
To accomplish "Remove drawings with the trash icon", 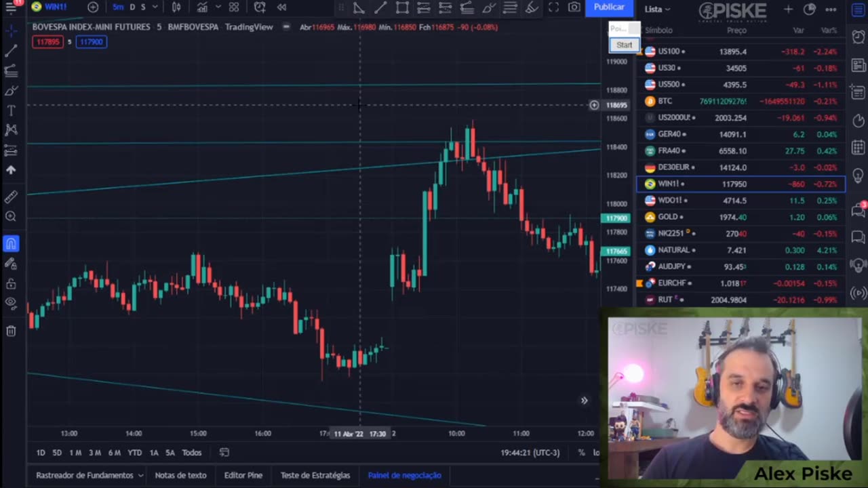I will pyautogui.click(x=11, y=331).
